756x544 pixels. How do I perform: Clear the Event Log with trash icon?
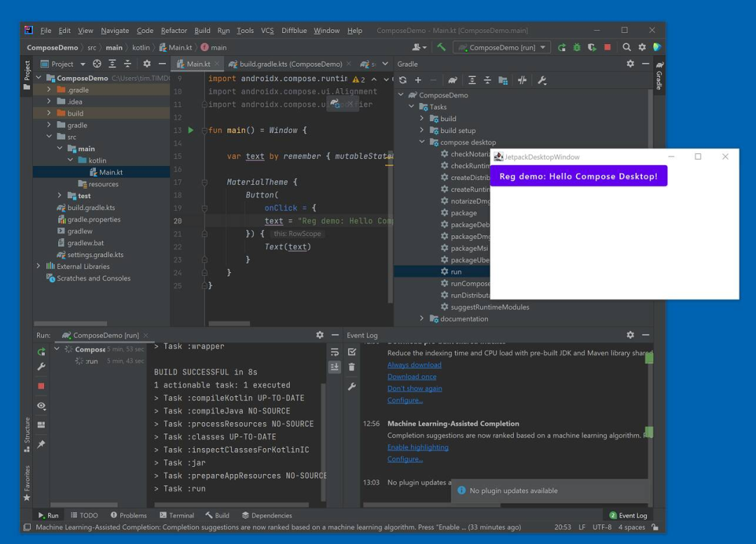(351, 367)
